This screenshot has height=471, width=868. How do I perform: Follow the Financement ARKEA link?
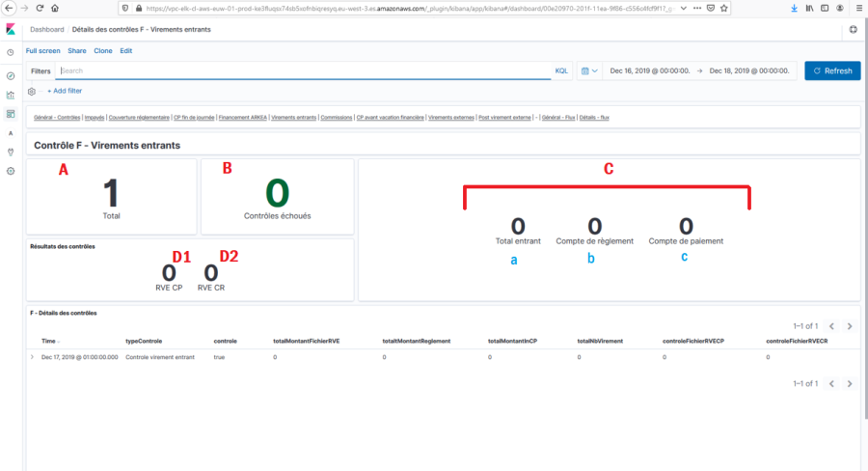[243, 117]
